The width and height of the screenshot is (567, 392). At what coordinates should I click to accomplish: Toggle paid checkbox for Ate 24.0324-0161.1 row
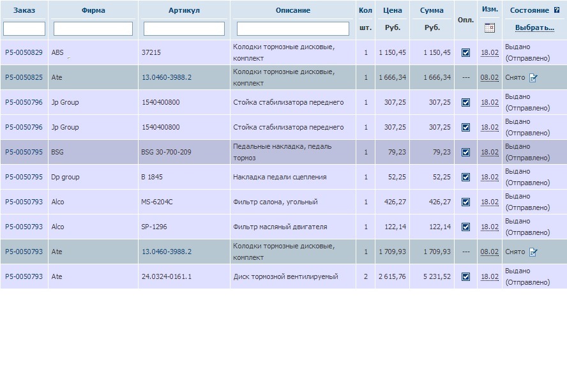(x=465, y=276)
